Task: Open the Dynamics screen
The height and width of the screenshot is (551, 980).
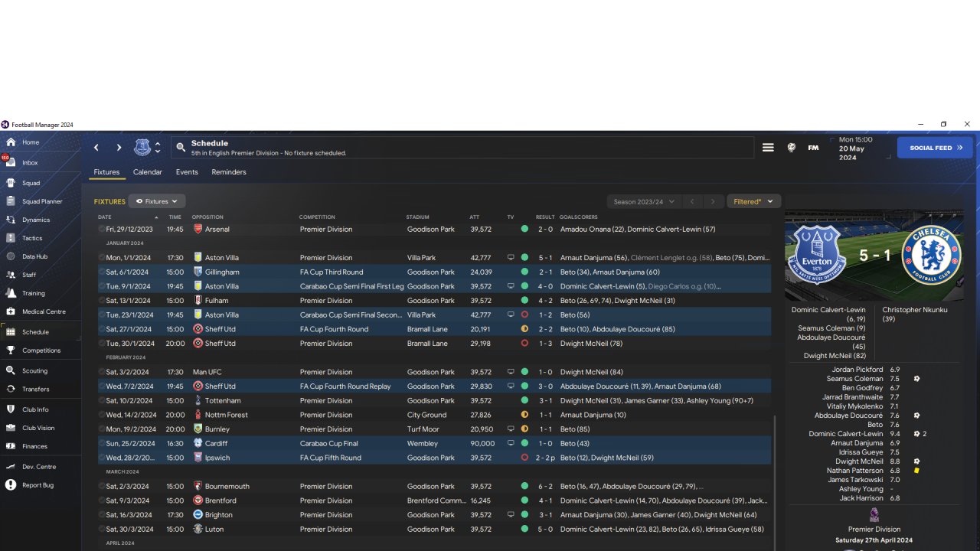Action: pos(36,220)
